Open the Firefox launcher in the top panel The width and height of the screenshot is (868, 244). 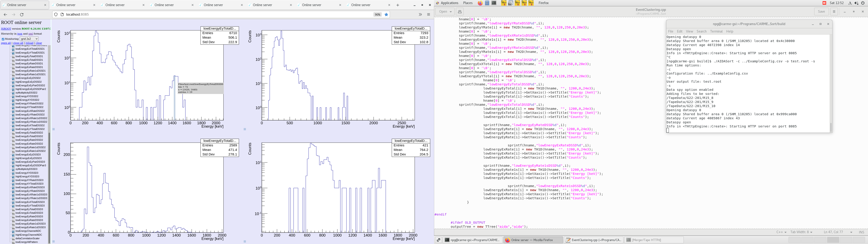coord(480,3)
